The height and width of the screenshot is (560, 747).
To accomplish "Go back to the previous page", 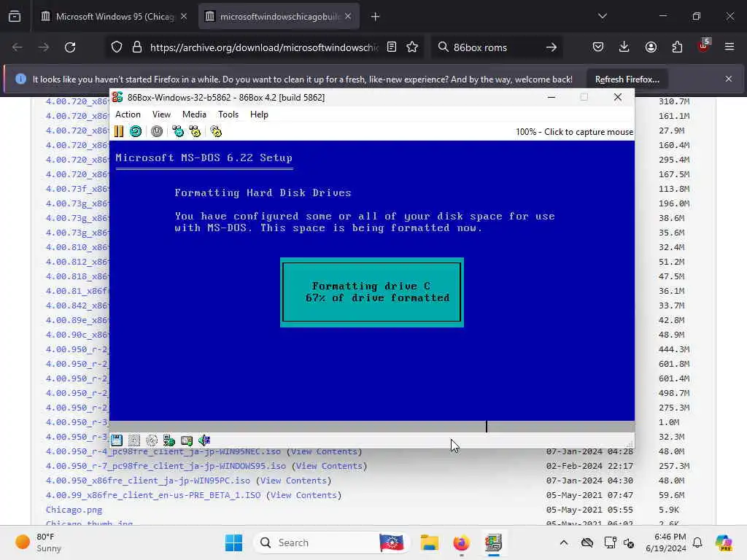I will [x=18, y=47].
